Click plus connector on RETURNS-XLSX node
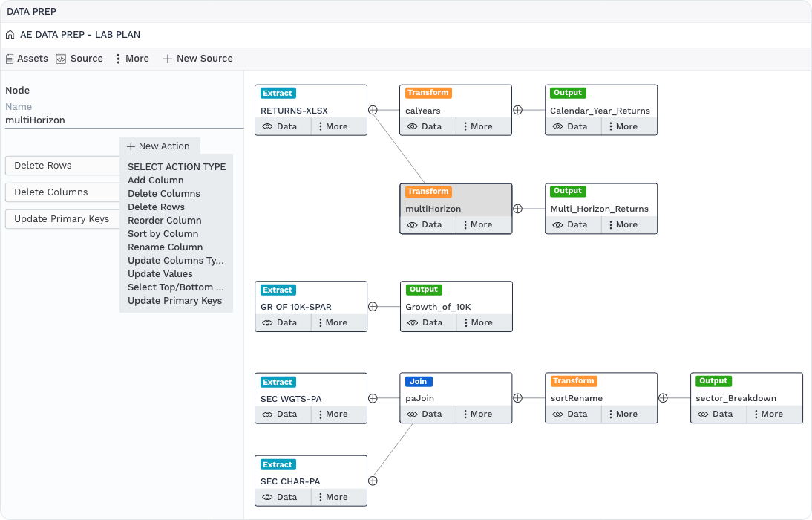This screenshot has width=812, height=520. (x=373, y=109)
